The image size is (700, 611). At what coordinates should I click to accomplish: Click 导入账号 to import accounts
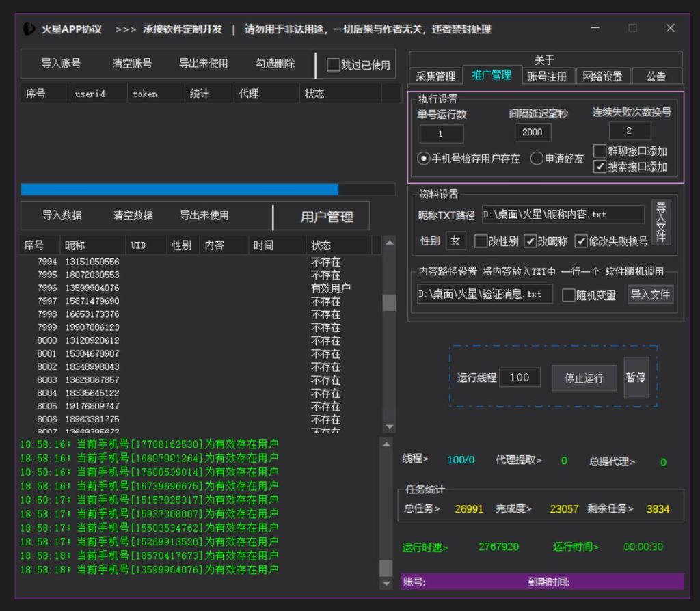[62, 64]
